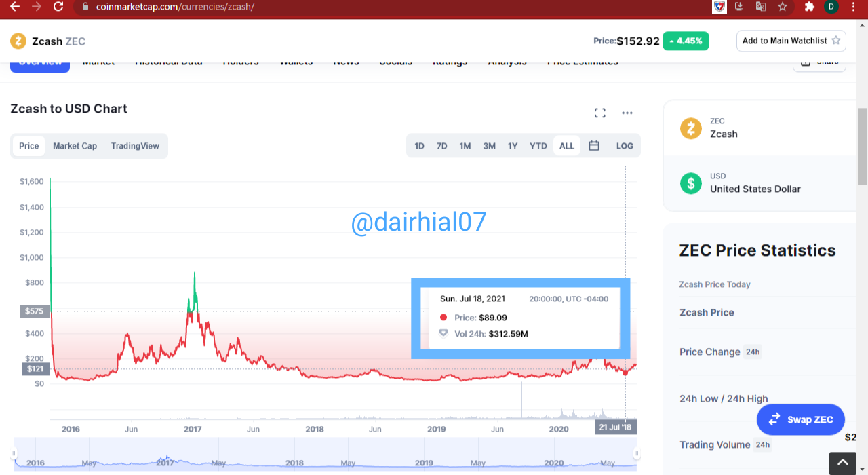The height and width of the screenshot is (475, 868).
Task: Click the browser forward arrow
Action: click(37, 7)
